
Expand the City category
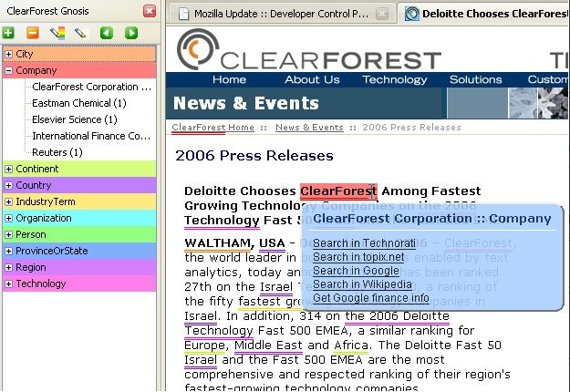click(x=9, y=54)
